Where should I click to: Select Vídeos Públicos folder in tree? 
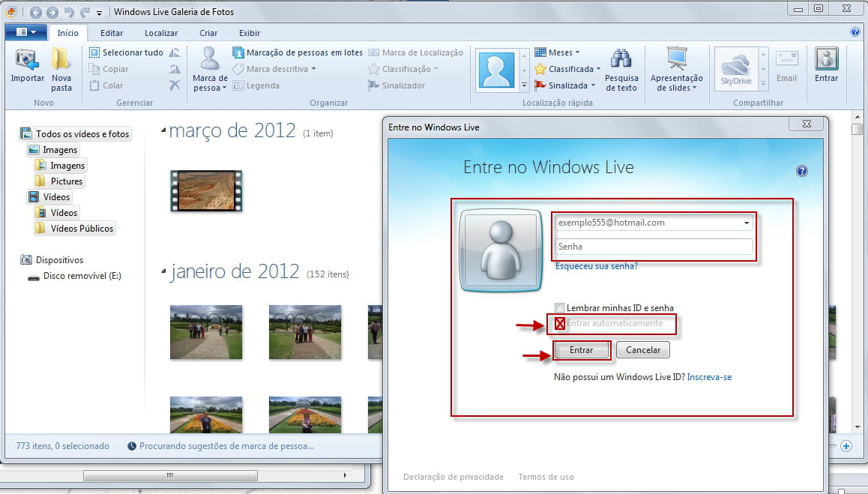coord(82,229)
